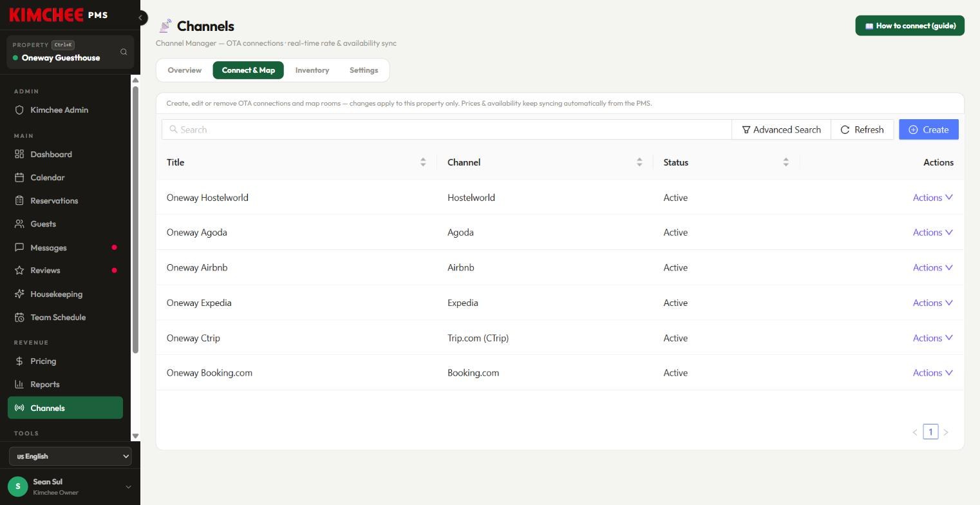This screenshot has width=980, height=505.
Task: Click the Messages chat bubble icon
Action: point(19,247)
